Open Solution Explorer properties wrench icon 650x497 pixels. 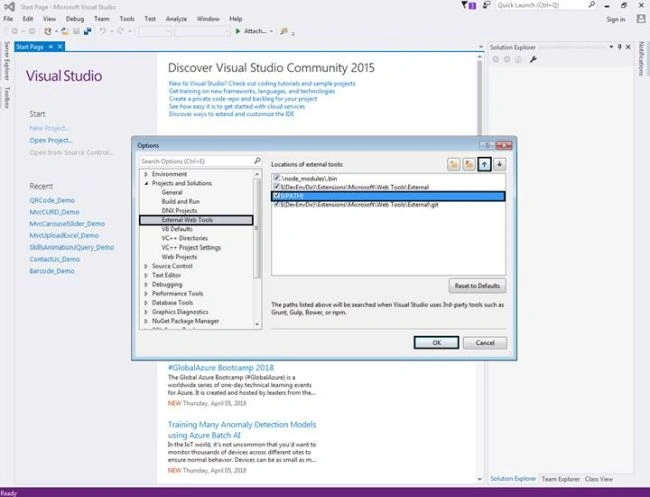(x=533, y=60)
